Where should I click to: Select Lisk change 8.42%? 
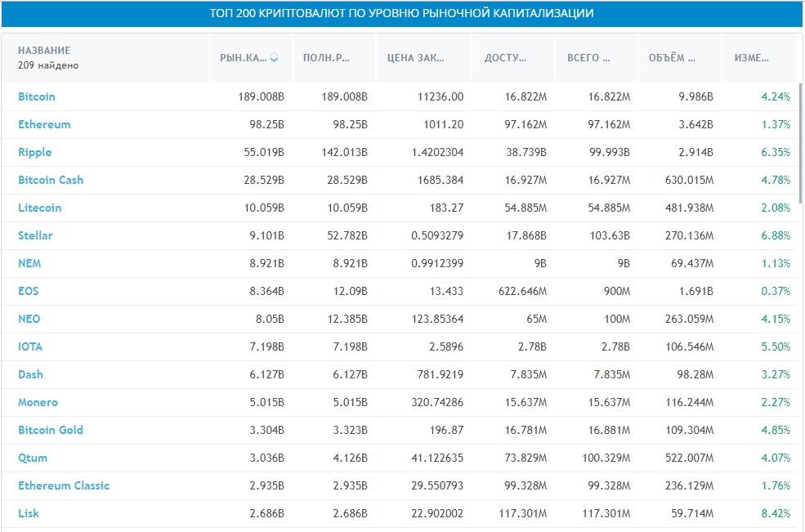pyautogui.click(x=776, y=513)
